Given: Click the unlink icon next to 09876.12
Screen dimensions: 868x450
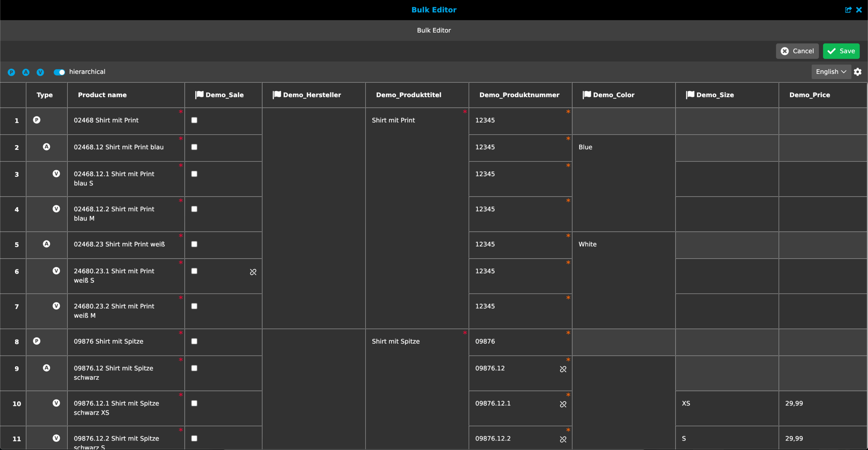Looking at the screenshot, I should click(x=563, y=369).
